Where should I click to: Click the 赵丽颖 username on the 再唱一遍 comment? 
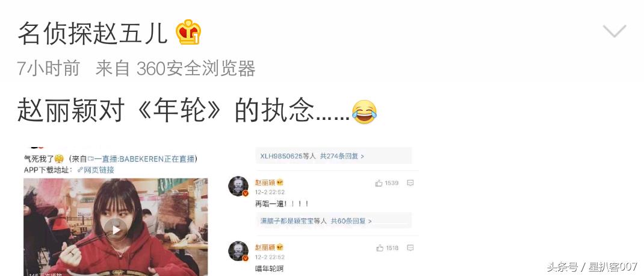click(265, 183)
